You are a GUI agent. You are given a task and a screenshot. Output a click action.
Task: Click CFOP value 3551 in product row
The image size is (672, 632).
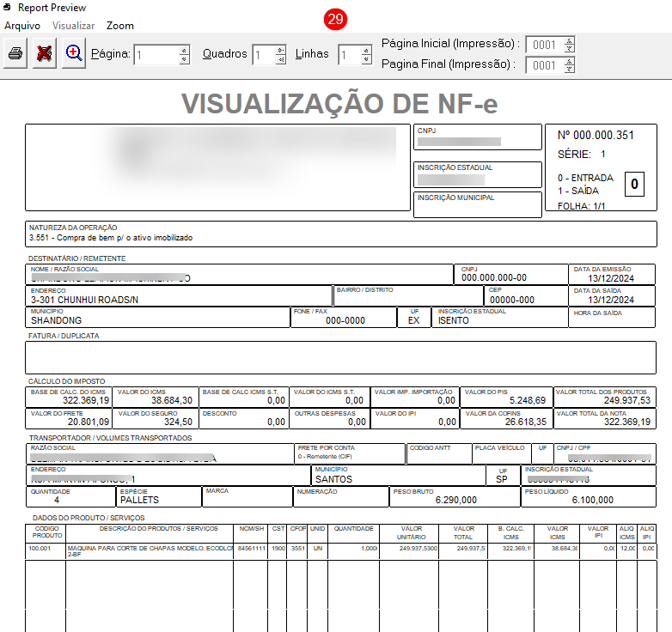(298, 548)
